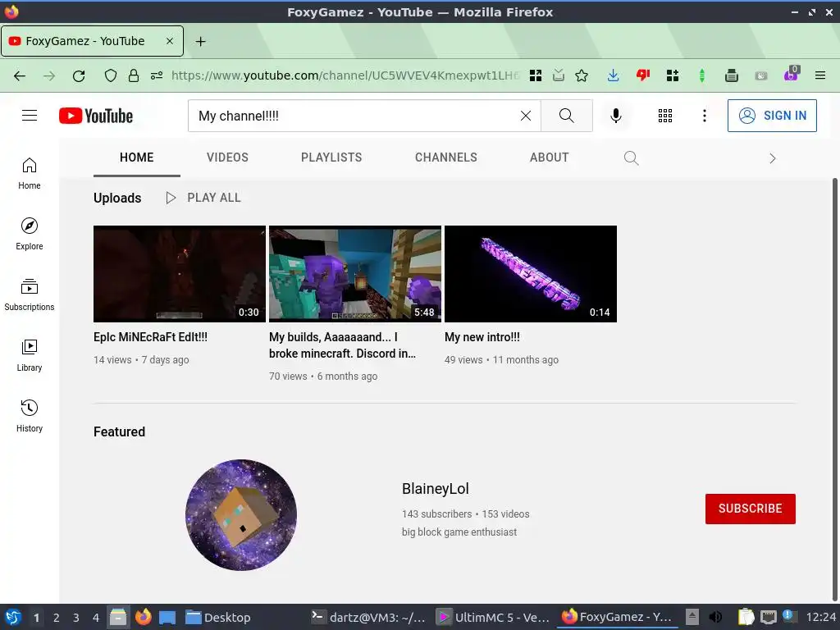Image resolution: width=840 pixels, height=630 pixels.
Task: Click the SIGN IN button
Action: point(772,116)
